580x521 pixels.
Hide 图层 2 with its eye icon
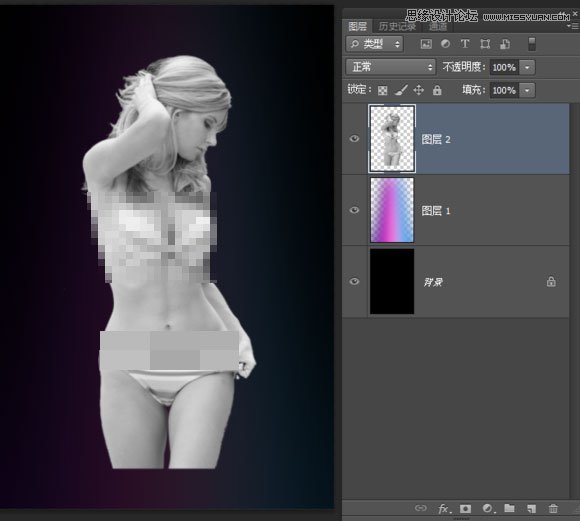point(354,138)
